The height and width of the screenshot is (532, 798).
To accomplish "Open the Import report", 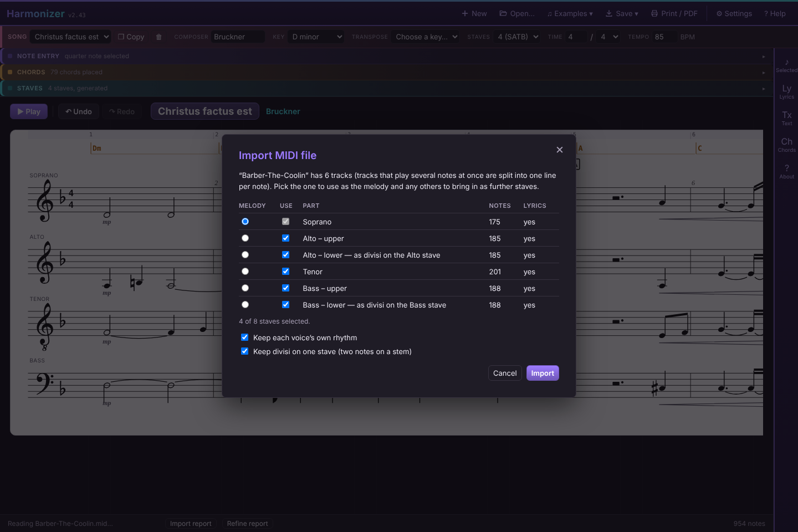I will (191, 524).
